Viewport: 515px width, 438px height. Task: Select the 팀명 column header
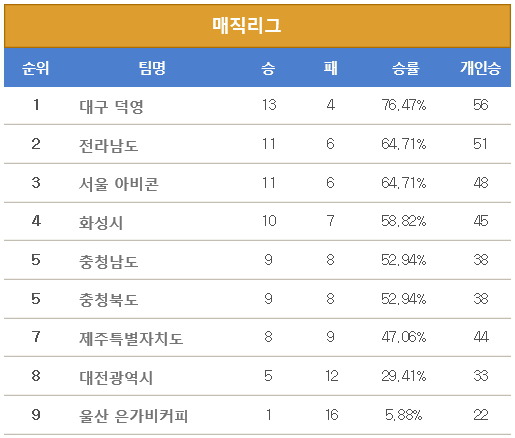tap(152, 68)
